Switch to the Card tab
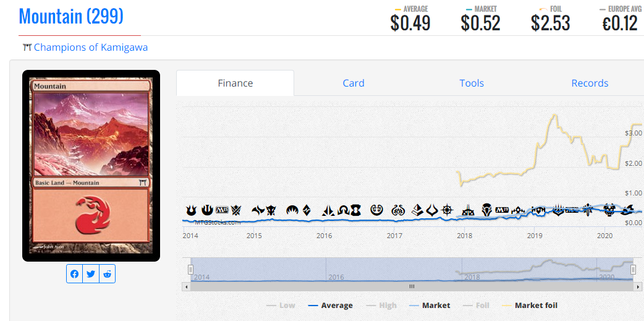The height and width of the screenshot is (321, 644). 354,83
